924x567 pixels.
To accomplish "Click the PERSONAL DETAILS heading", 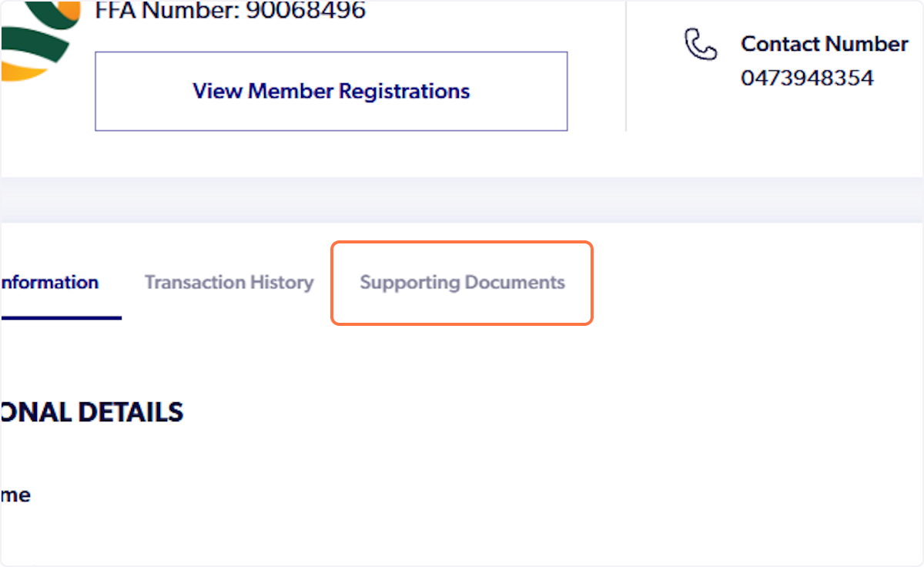I will click(x=92, y=411).
